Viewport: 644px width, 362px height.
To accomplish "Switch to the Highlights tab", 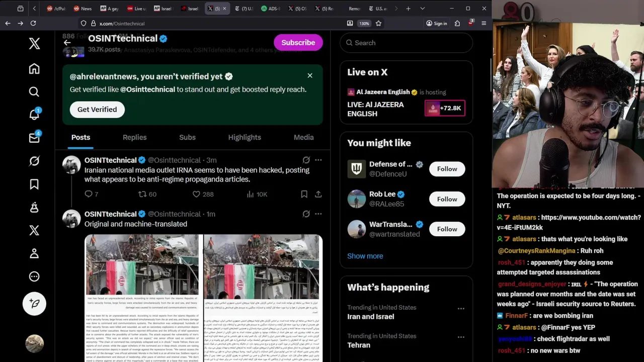I will click(245, 137).
